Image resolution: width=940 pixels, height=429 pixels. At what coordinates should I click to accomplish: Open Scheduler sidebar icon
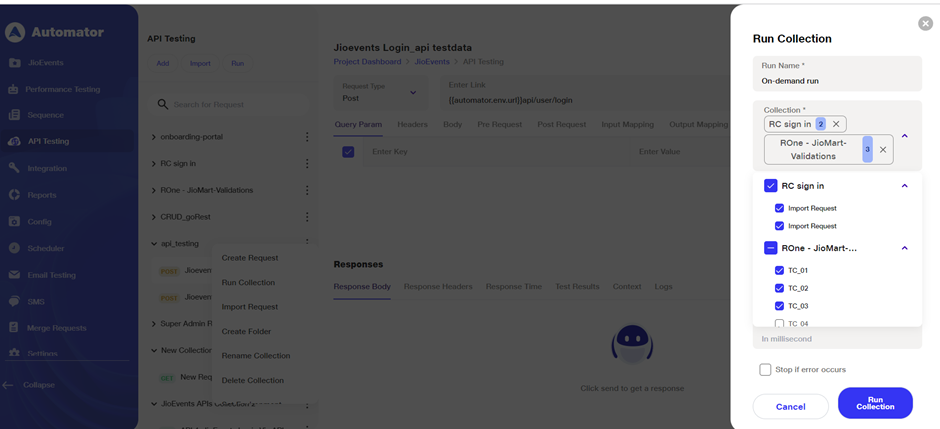coord(14,248)
